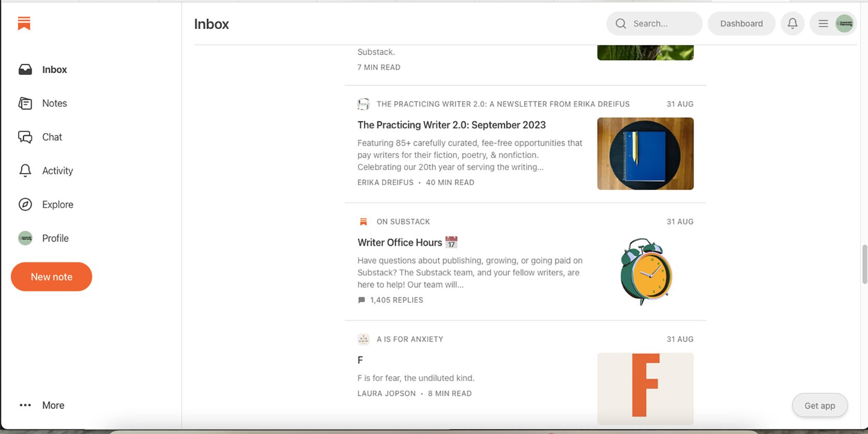Open the hamburger account menu
Viewport: 868px width, 434px height.
[x=823, y=23]
